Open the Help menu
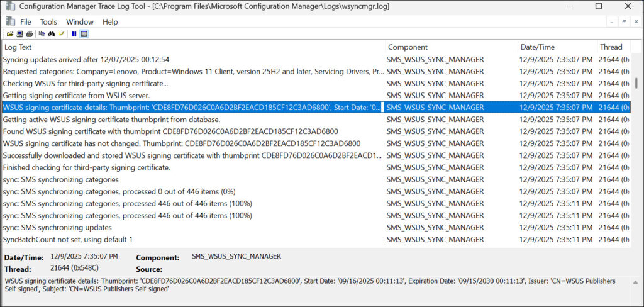 [x=110, y=22]
